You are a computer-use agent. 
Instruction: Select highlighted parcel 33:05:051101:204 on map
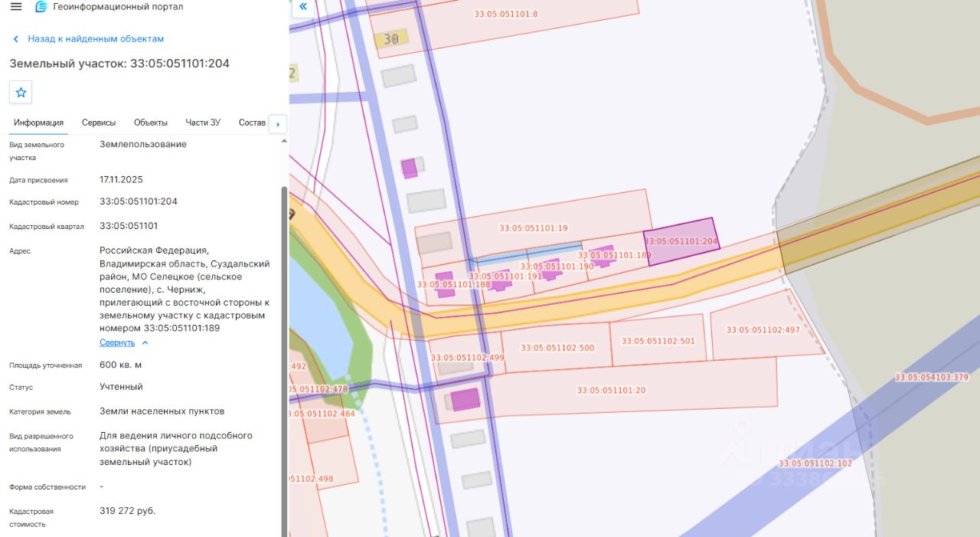(681, 241)
